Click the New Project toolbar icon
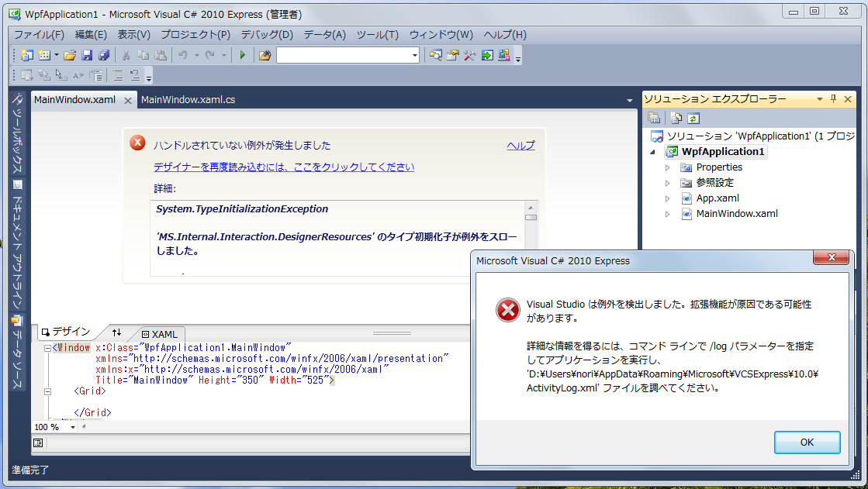 pyautogui.click(x=26, y=55)
